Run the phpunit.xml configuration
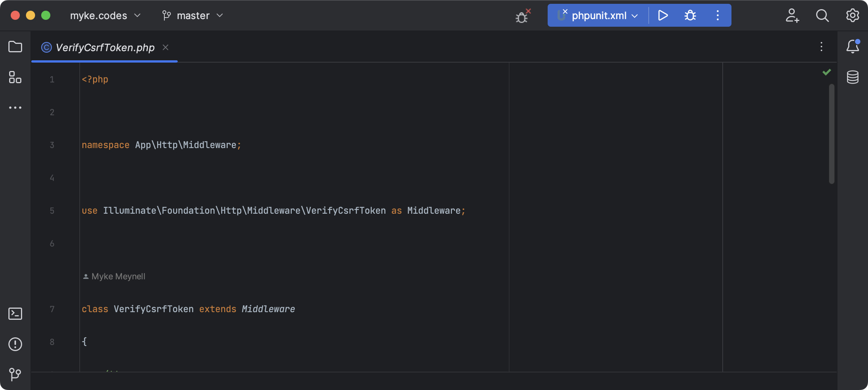This screenshot has height=390, width=868. [x=663, y=16]
